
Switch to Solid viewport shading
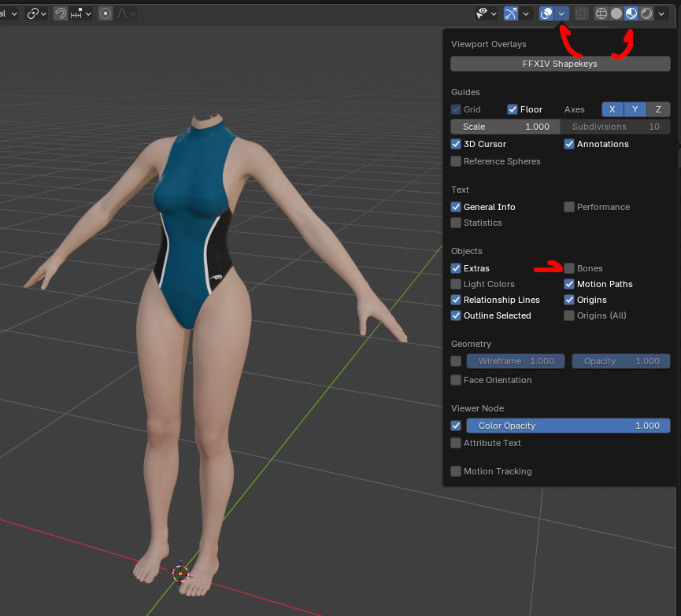coord(616,14)
